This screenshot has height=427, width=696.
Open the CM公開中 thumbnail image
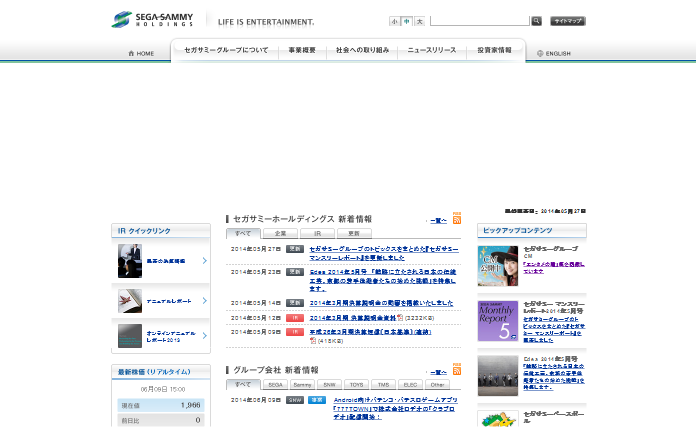point(498,266)
